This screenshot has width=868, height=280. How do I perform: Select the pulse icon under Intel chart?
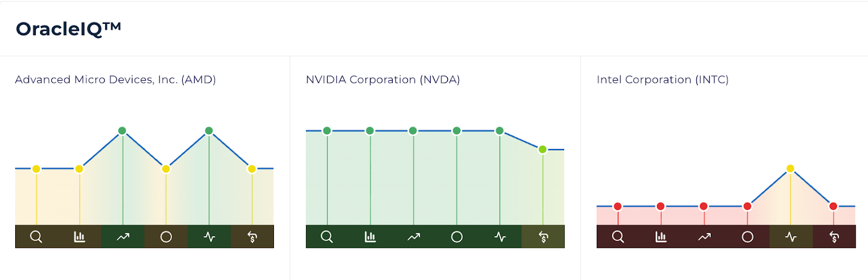tap(791, 237)
